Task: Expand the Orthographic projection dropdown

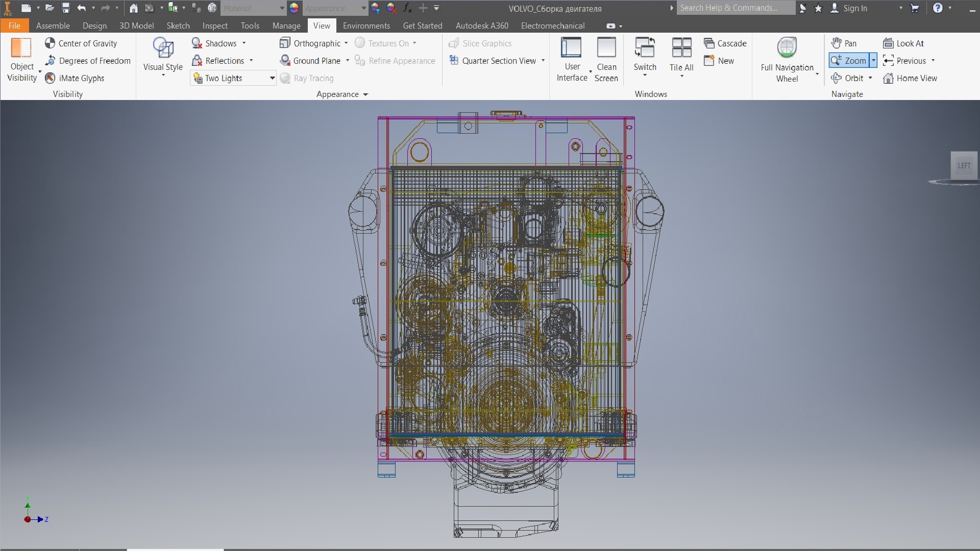Action: pos(346,43)
